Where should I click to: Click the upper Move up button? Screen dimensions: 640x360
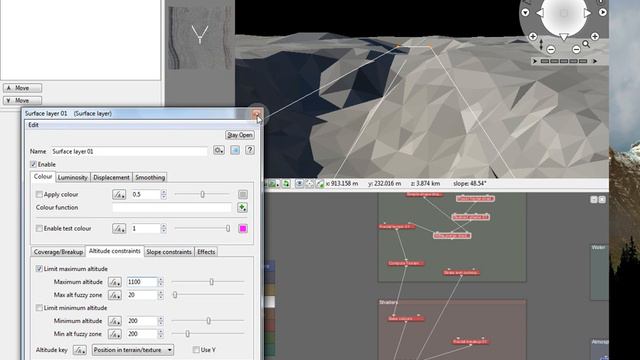point(22,88)
